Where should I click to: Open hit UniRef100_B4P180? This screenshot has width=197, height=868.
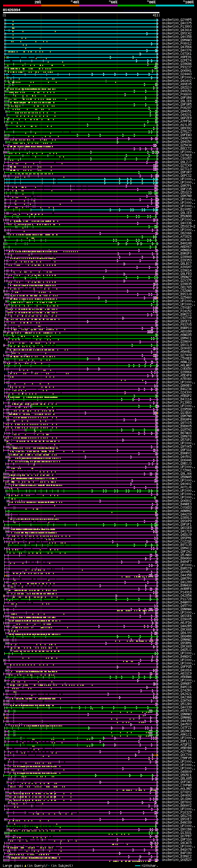tap(177, 853)
